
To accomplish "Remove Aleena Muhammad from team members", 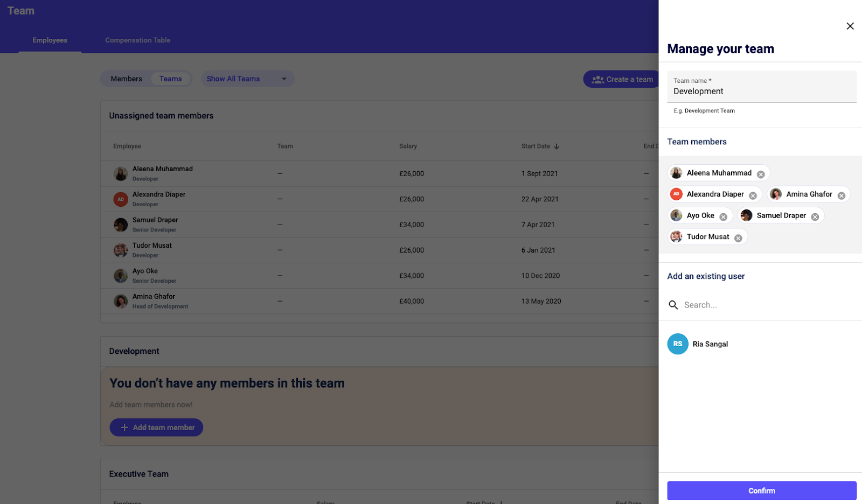I will coord(761,174).
